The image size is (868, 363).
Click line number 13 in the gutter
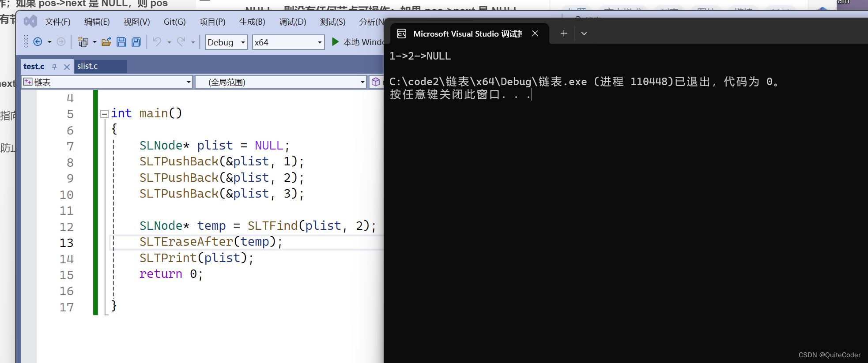click(x=67, y=243)
